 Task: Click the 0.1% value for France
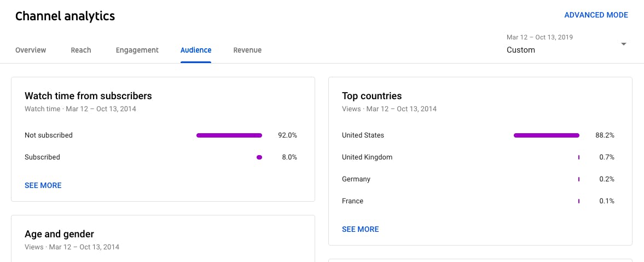(x=607, y=201)
